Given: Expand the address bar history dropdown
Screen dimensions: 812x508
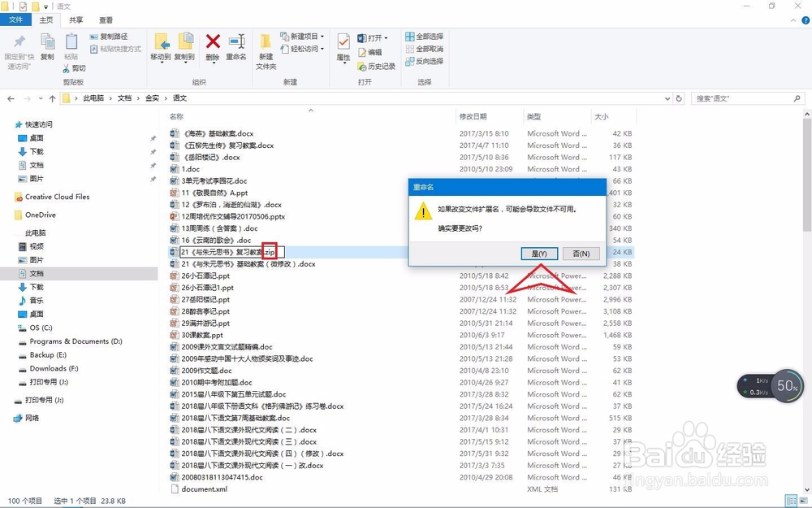Looking at the screenshot, I should 667,98.
